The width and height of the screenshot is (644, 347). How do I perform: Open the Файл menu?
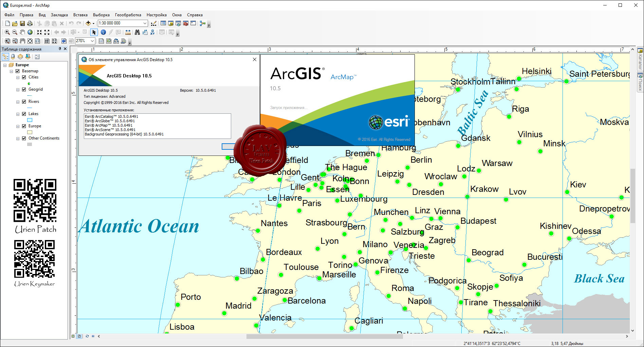[10, 15]
